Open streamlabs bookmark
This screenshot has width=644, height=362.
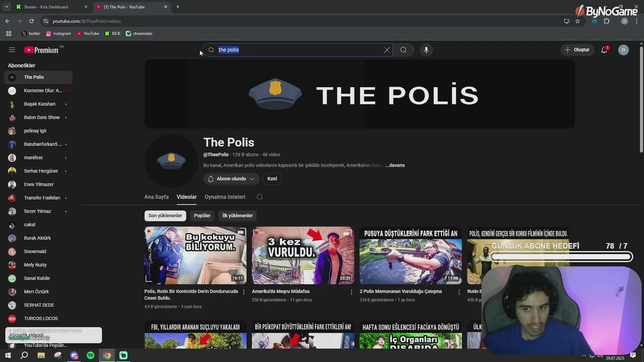(x=139, y=34)
